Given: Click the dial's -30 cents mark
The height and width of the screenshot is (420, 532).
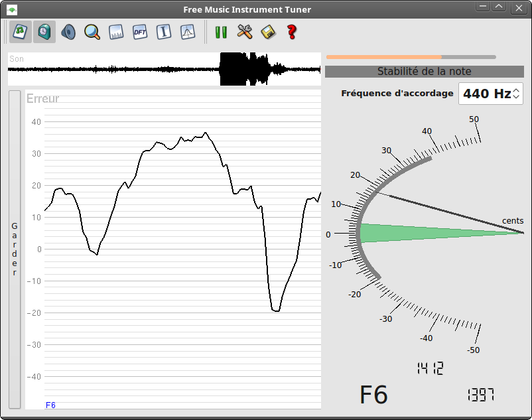Looking at the screenshot, I should click(x=386, y=318).
